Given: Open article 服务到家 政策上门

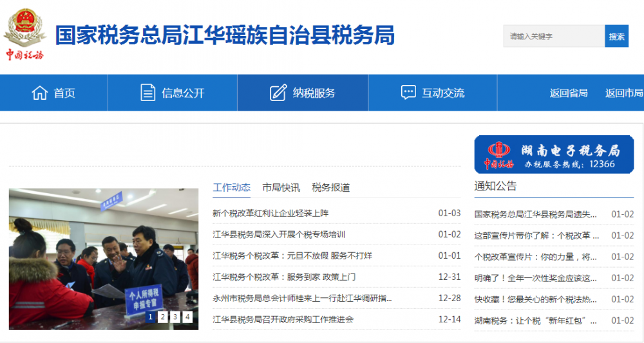Looking at the screenshot, I should [x=284, y=277].
